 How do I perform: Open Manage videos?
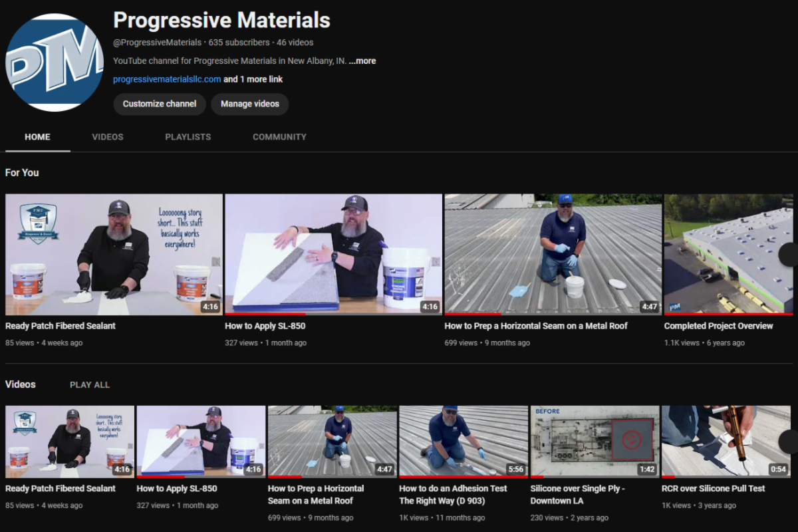tap(250, 104)
